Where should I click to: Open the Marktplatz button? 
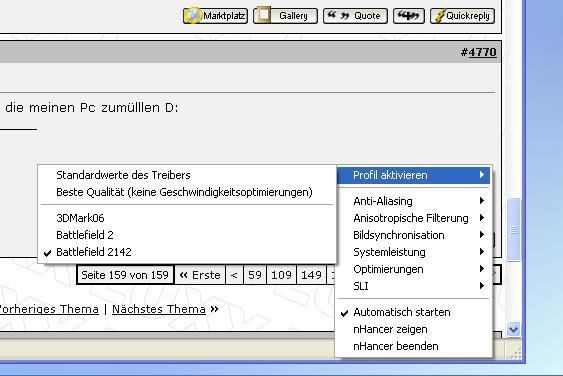(x=215, y=16)
